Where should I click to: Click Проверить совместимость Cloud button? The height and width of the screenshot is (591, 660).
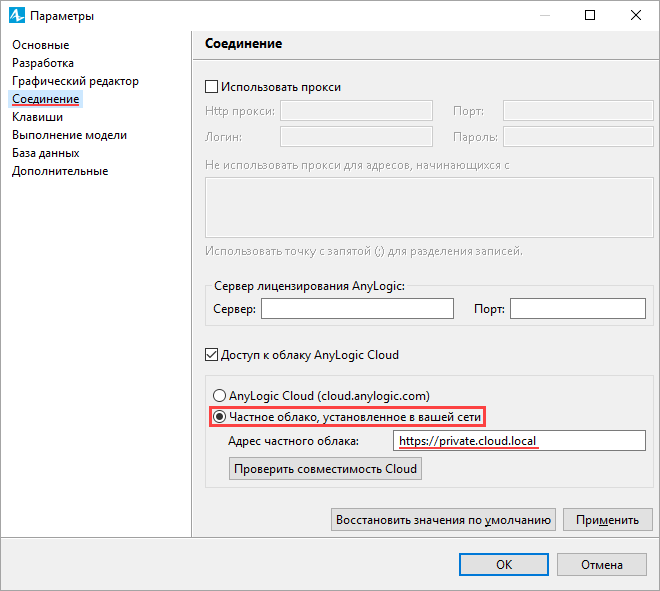pyautogui.click(x=325, y=469)
